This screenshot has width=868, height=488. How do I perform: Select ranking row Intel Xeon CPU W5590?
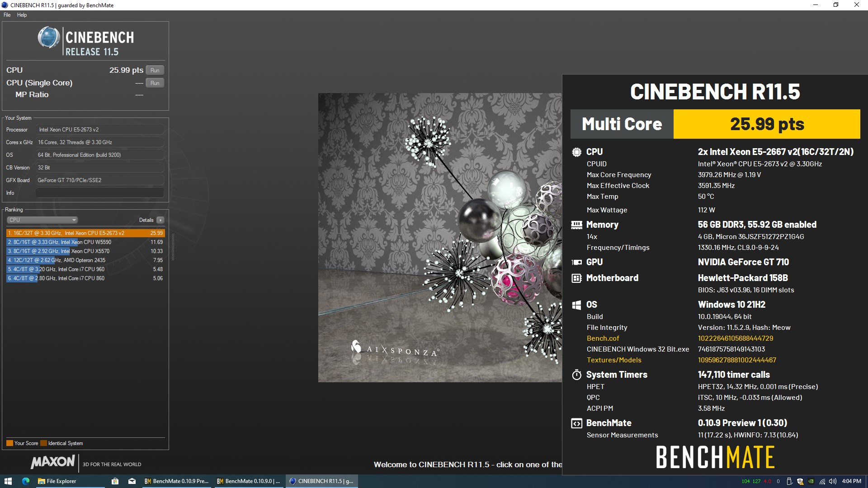85,242
